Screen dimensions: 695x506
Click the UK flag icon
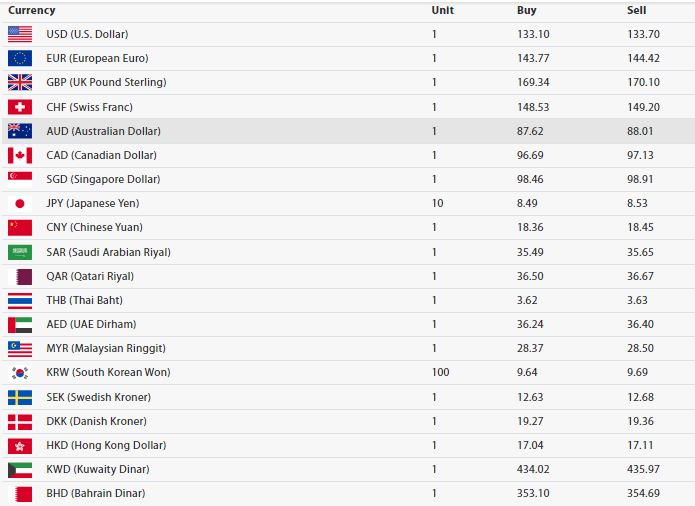(x=20, y=82)
